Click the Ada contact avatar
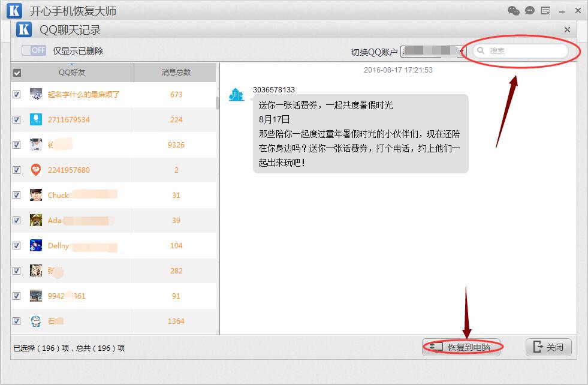This screenshot has height=385, width=588. pyautogui.click(x=36, y=220)
